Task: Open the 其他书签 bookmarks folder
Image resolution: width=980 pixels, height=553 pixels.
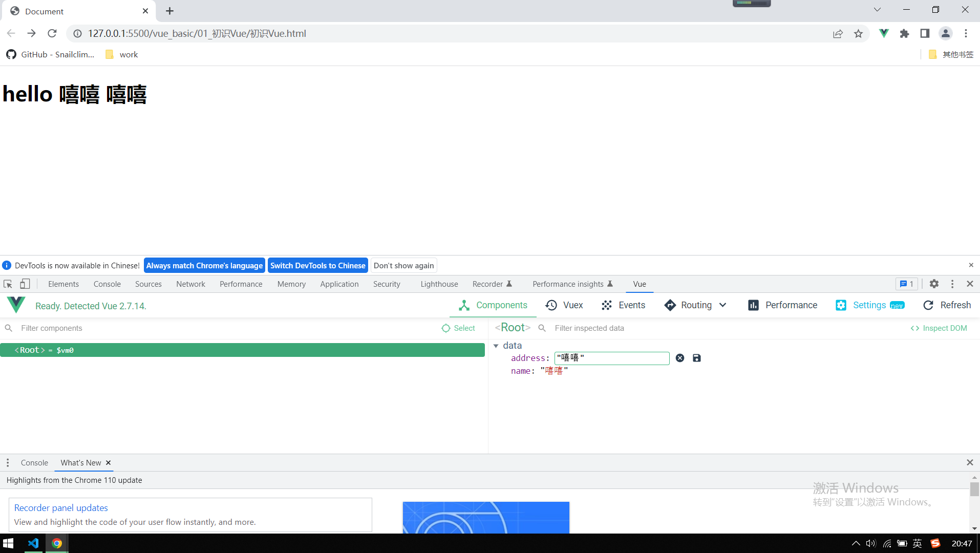Action: (x=951, y=54)
